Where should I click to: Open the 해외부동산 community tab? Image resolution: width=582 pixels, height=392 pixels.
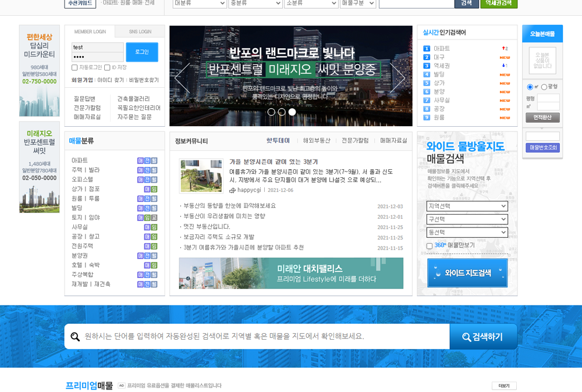(316, 141)
